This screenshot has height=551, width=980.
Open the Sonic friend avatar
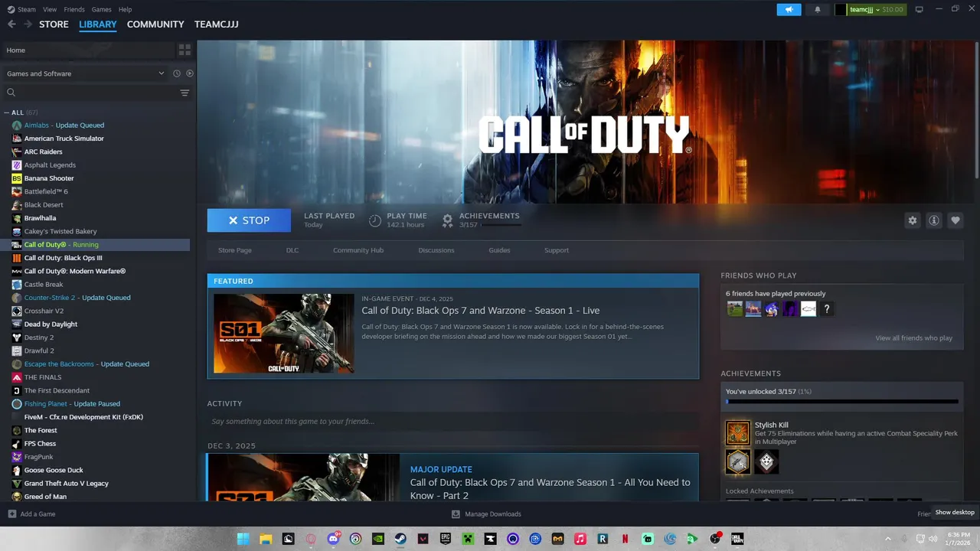click(x=772, y=309)
